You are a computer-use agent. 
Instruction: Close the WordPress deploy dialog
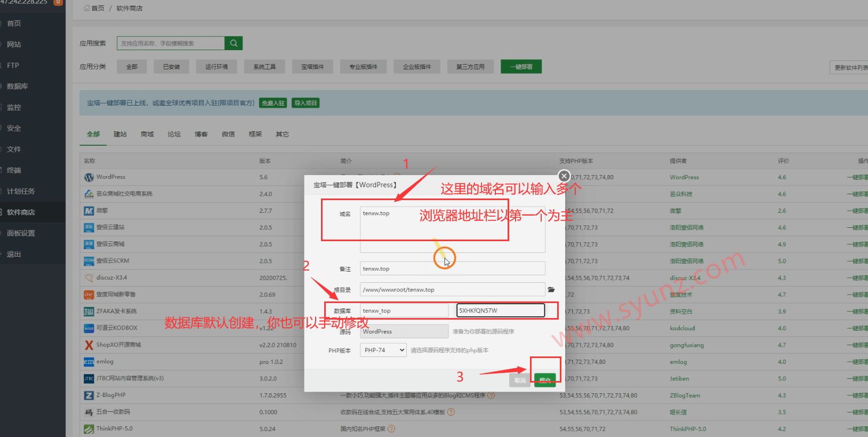point(564,176)
